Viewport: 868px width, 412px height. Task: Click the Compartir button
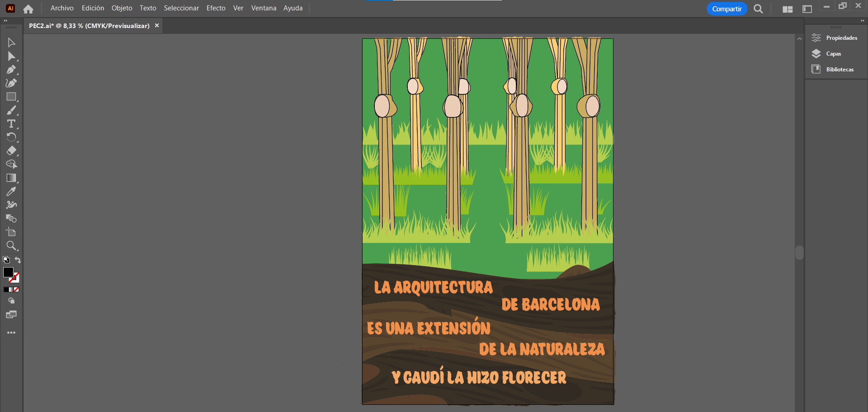point(726,9)
